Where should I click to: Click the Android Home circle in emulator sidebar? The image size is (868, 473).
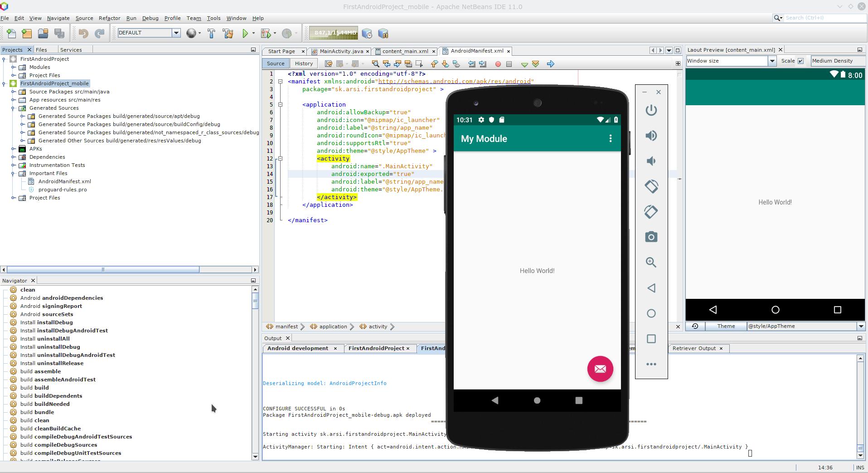(x=651, y=313)
